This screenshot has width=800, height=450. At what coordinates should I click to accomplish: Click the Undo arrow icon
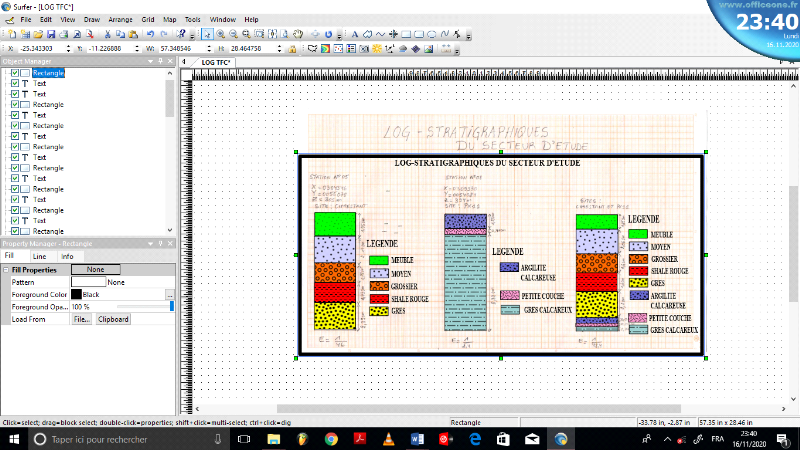pyautogui.click(x=149, y=34)
